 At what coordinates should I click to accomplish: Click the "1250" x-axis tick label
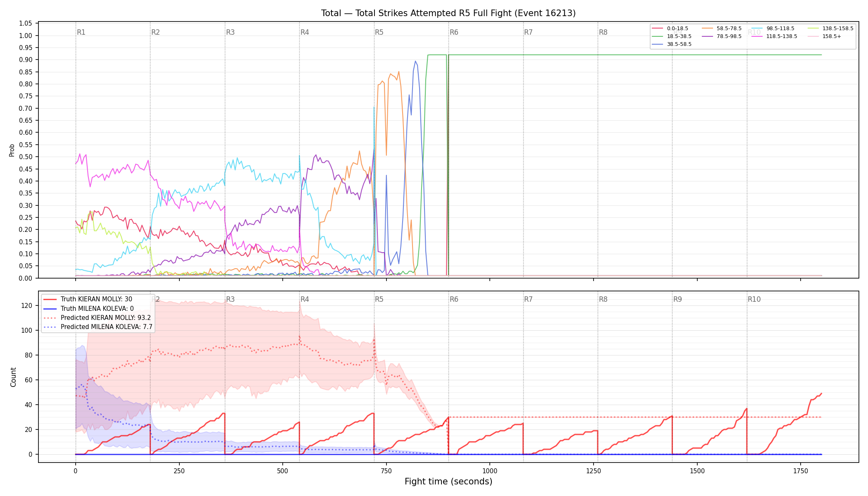point(594,471)
